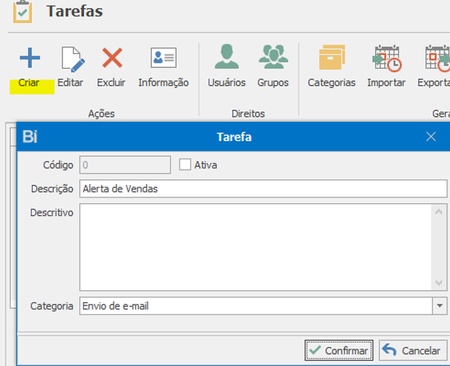Click inside the Descritivo text area
Image resolution: width=450 pixels, height=366 pixels.
255,247
